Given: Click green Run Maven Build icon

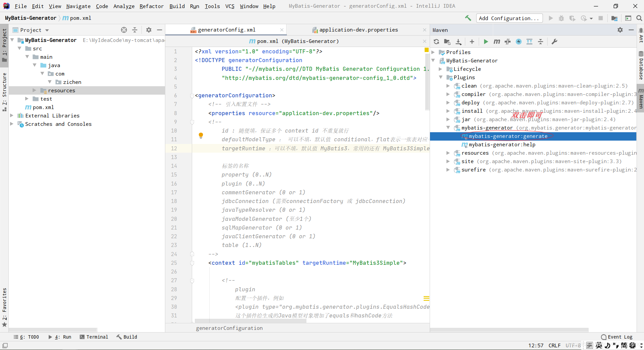Looking at the screenshot, I should (486, 42).
